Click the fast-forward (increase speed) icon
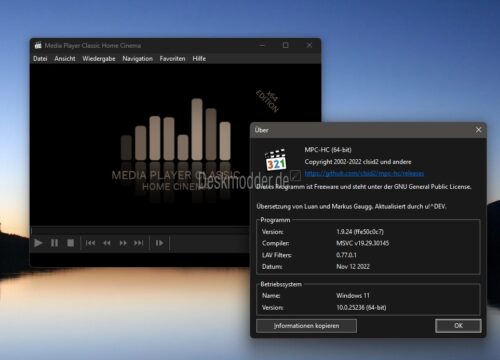500x360 pixels. pos(123,243)
